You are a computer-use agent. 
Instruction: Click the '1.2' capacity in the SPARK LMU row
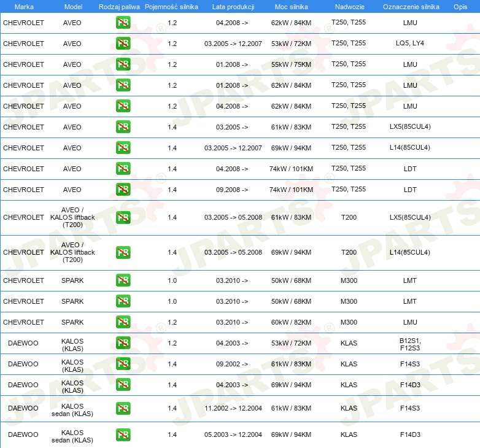pos(172,322)
